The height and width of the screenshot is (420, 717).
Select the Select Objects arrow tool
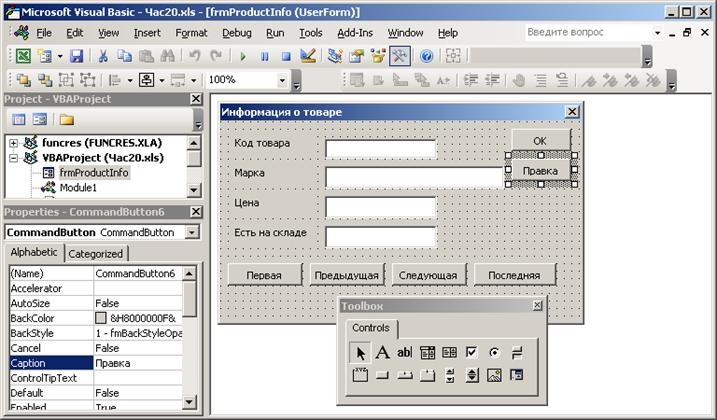click(x=360, y=353)
